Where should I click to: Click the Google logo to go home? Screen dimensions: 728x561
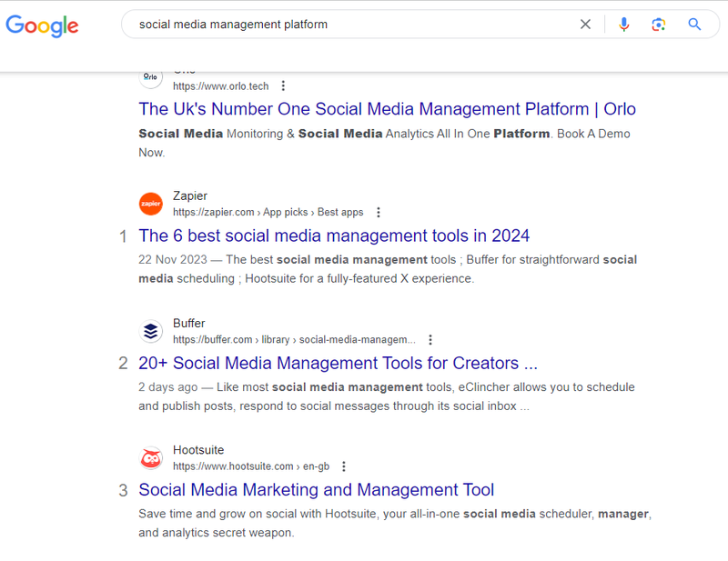click(42, 25)
